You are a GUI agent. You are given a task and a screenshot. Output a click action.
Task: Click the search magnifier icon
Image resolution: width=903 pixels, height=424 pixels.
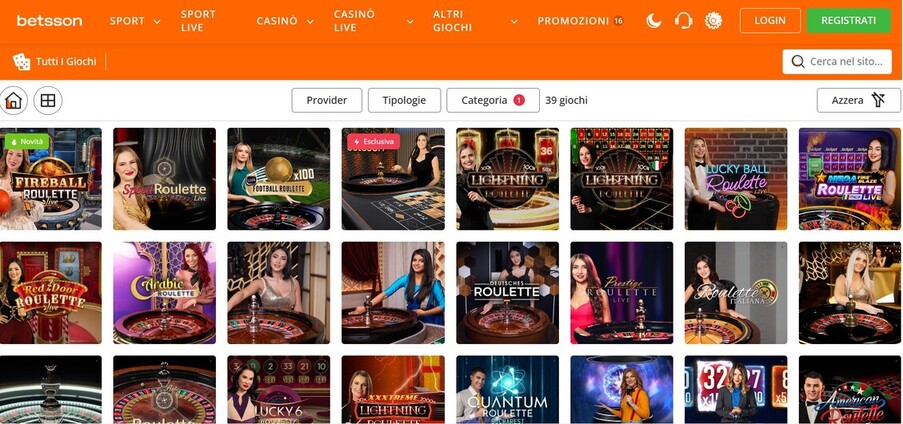[x=798, y=62]
